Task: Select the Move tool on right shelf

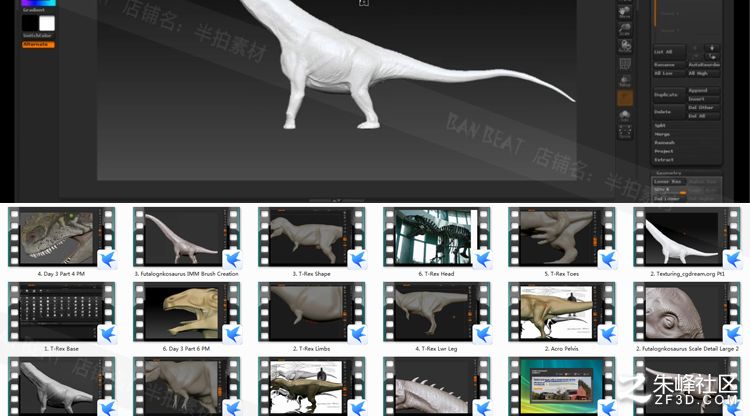Action: pyautogui.click(x=625, y=13)
